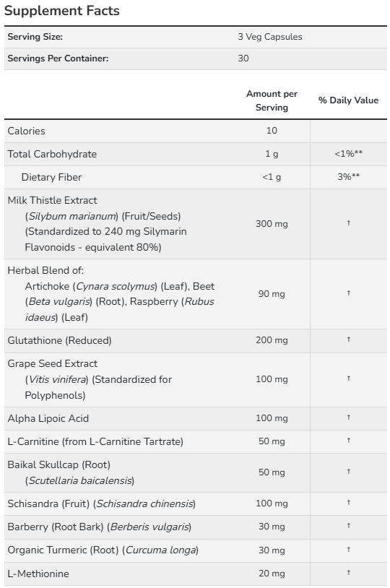Click the Alpha Lipoic Acid row
Viewport: 390px width, 588px height.
(x=196, y=418)
